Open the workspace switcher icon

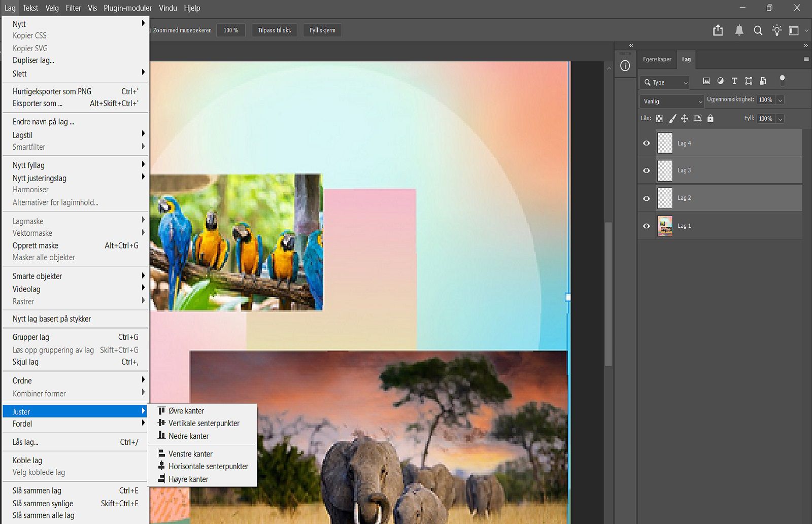click(794, 30)
